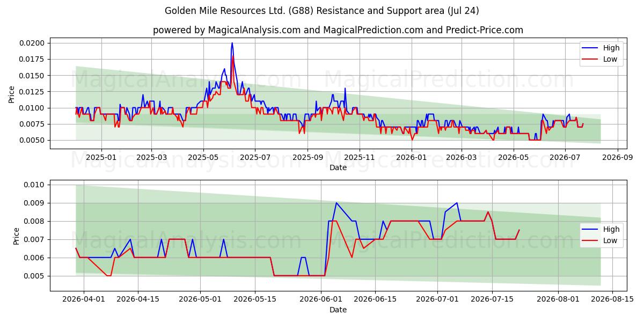The height and width of the screenshot is (322, 644).
Task: Click the bottom chart "Date" x-axis label
Action: [x=338, y=310]
